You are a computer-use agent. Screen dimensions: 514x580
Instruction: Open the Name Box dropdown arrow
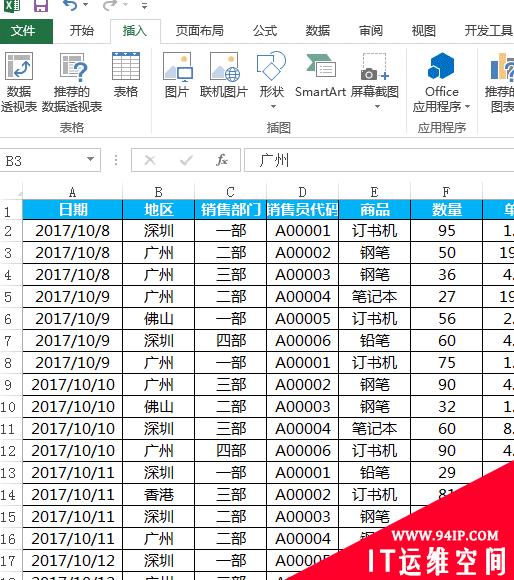[90, 159]
